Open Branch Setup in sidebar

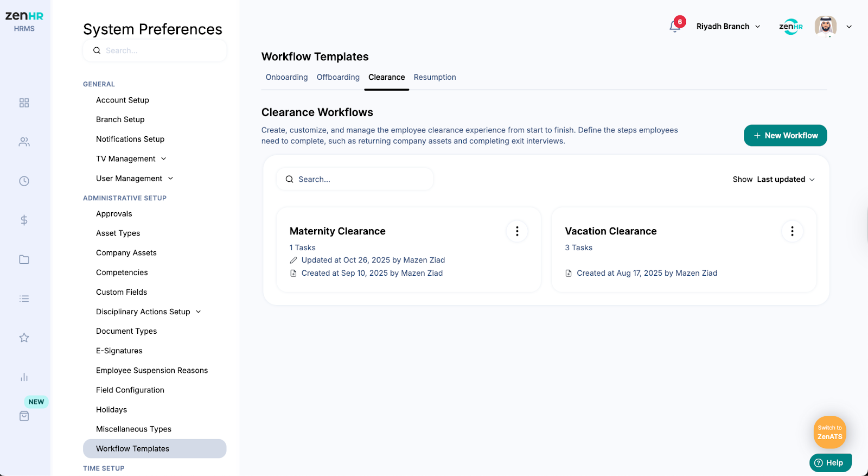point(120,119)
